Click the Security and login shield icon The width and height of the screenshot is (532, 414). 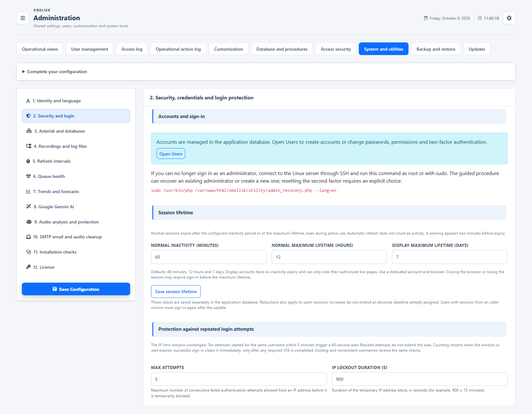pos(28,116)
